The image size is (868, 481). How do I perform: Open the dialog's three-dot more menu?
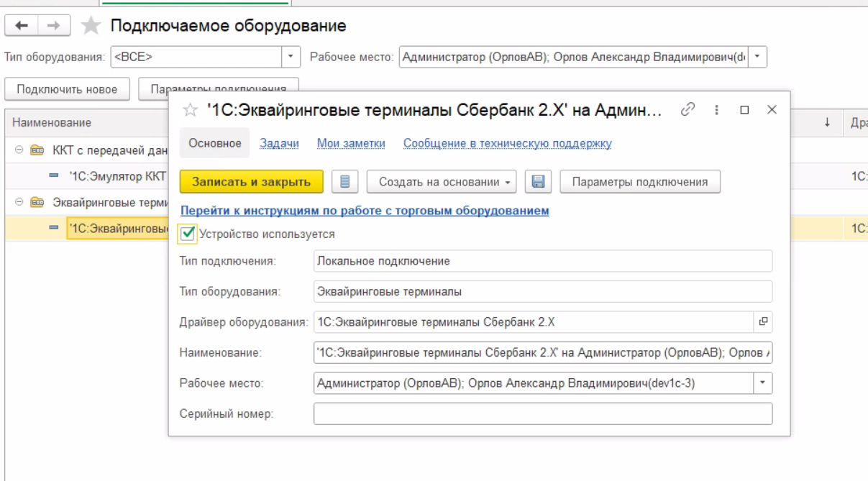(x=716, y=110)
